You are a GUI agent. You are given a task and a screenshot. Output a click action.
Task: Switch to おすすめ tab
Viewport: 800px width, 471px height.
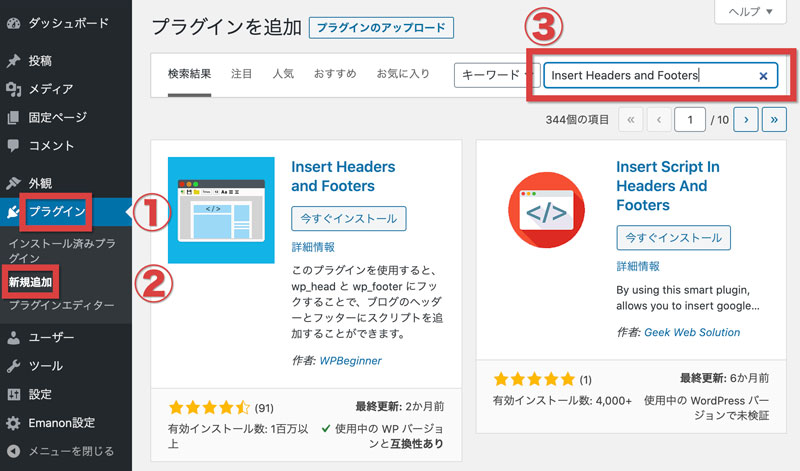tap(335, 74)
